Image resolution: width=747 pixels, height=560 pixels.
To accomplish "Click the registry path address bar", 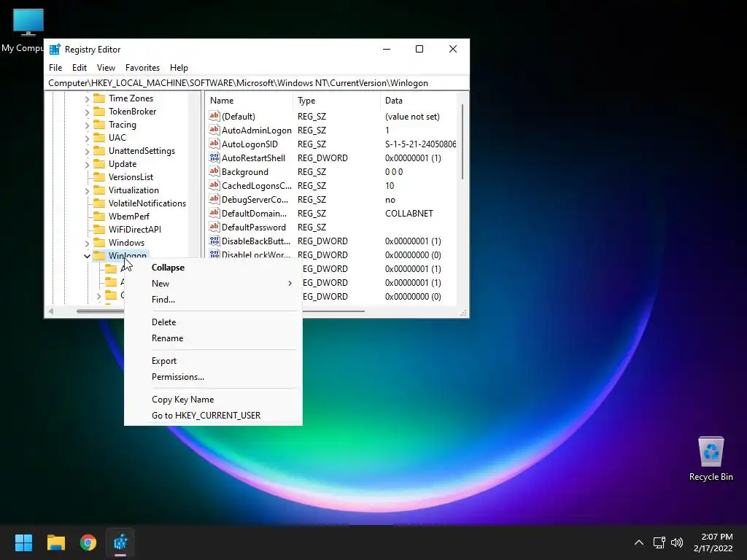I will click(x=256, y=83).
